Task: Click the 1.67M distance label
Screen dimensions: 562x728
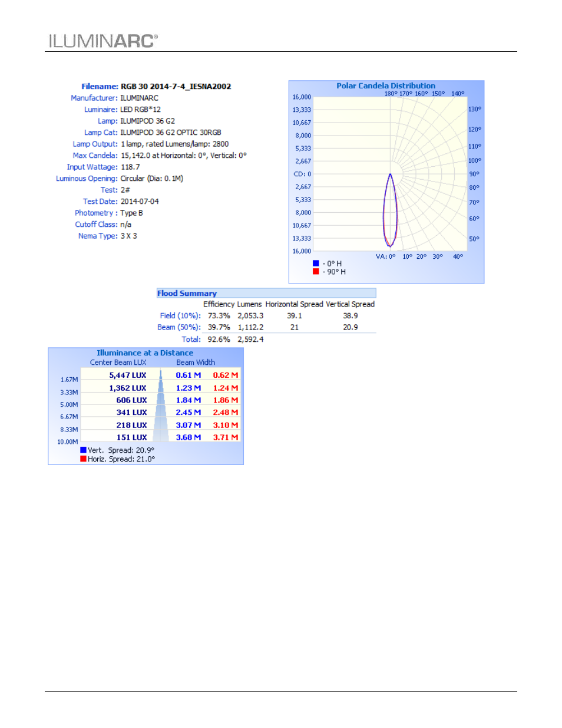Action: (69, 380)
